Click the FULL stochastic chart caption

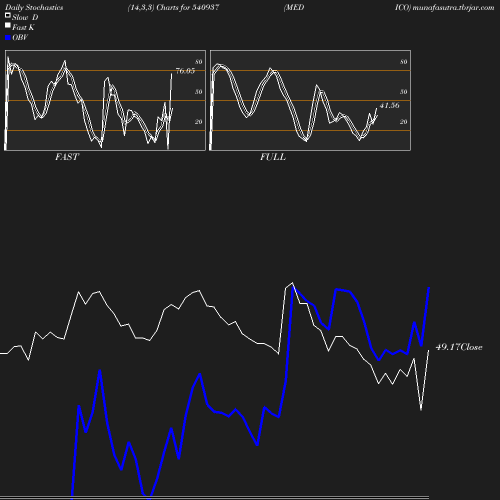(273, 157)
